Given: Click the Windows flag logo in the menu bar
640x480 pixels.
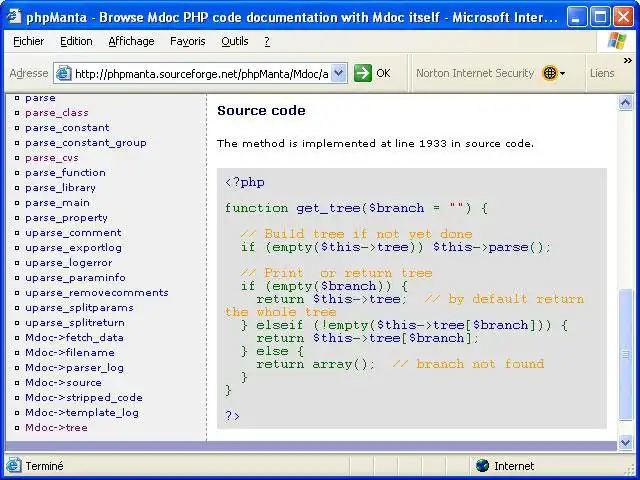Looking at the screenshot, I should 617,41.
